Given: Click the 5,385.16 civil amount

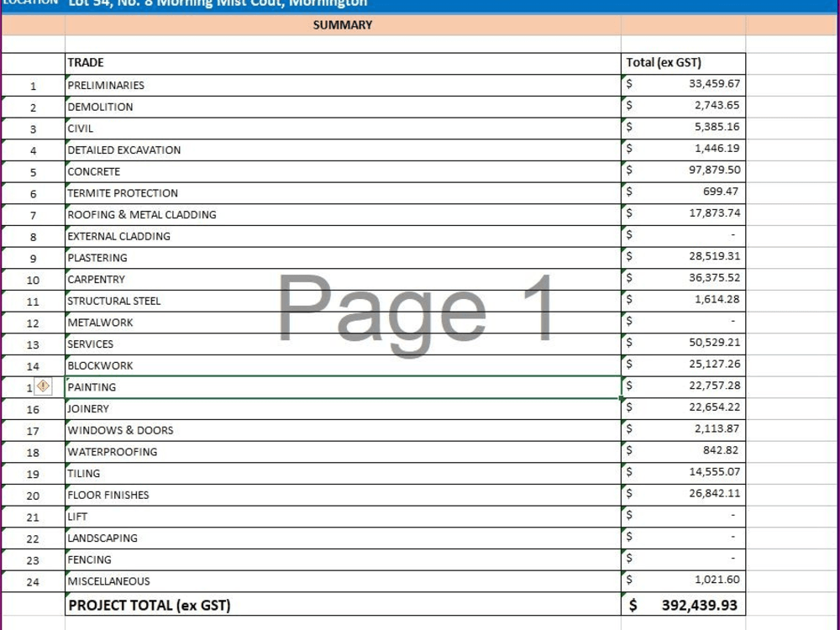Looking at the screenshot, I should click(x=717, y=127).
